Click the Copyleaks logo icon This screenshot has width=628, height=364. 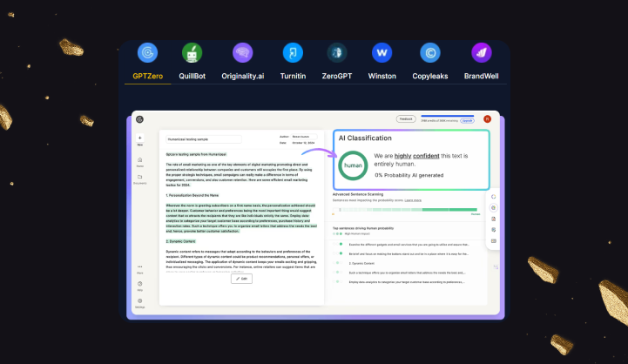point(429,53)
